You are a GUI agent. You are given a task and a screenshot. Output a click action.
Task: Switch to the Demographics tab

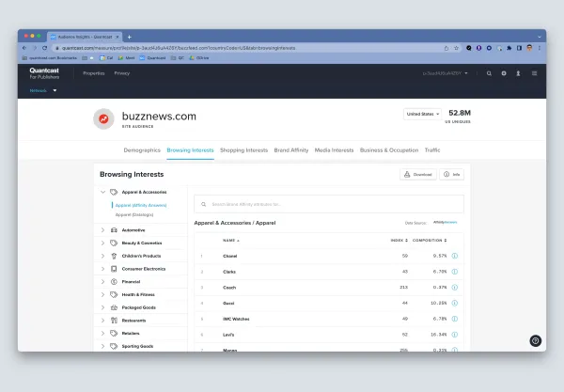click(x=142, y=150)
